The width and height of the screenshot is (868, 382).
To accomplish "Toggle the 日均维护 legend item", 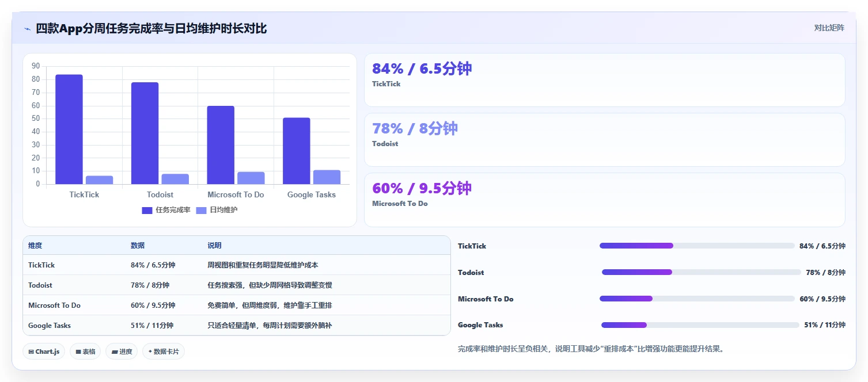I will click(x=217, y=210).
